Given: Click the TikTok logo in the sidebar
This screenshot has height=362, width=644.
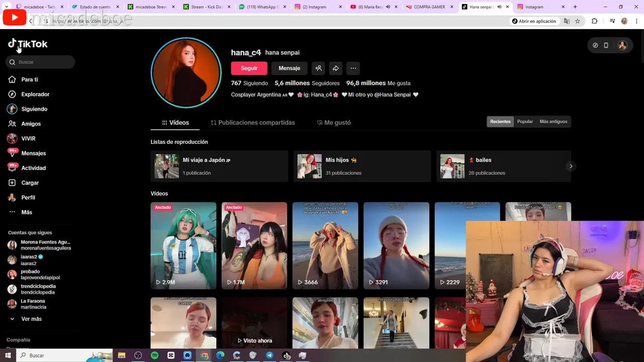Looking at the screenshot, I should (28, 44).
